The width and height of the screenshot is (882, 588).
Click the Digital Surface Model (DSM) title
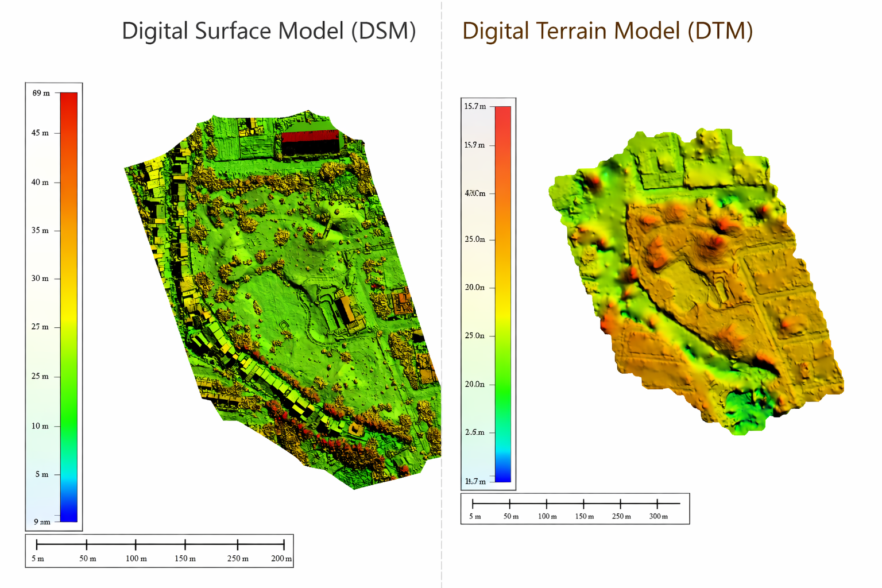pyautogui.click(x=269, y=31)
